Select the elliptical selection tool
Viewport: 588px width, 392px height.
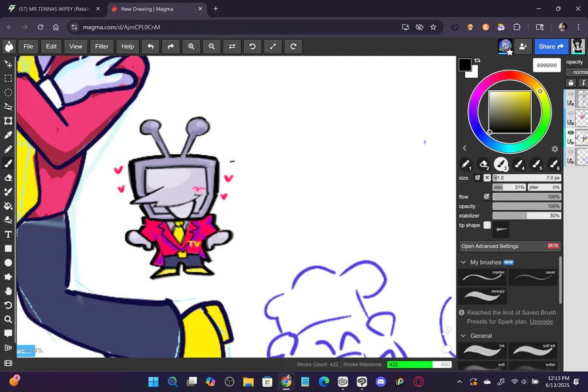pos(8,93)
